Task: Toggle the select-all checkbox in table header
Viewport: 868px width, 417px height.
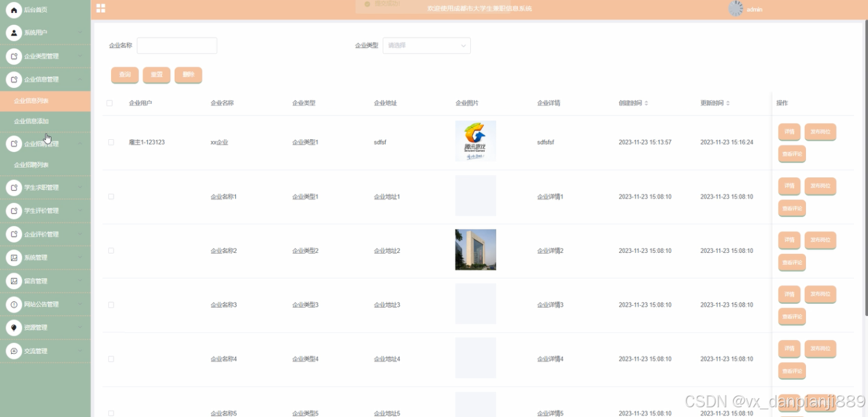Action: pos(109,103)
